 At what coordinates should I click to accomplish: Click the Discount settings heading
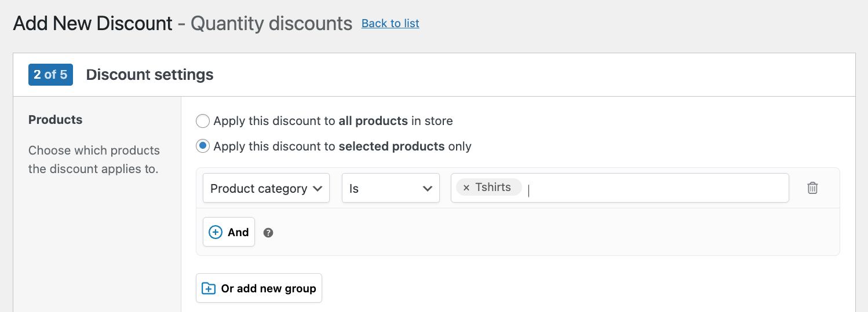(149, 75)
